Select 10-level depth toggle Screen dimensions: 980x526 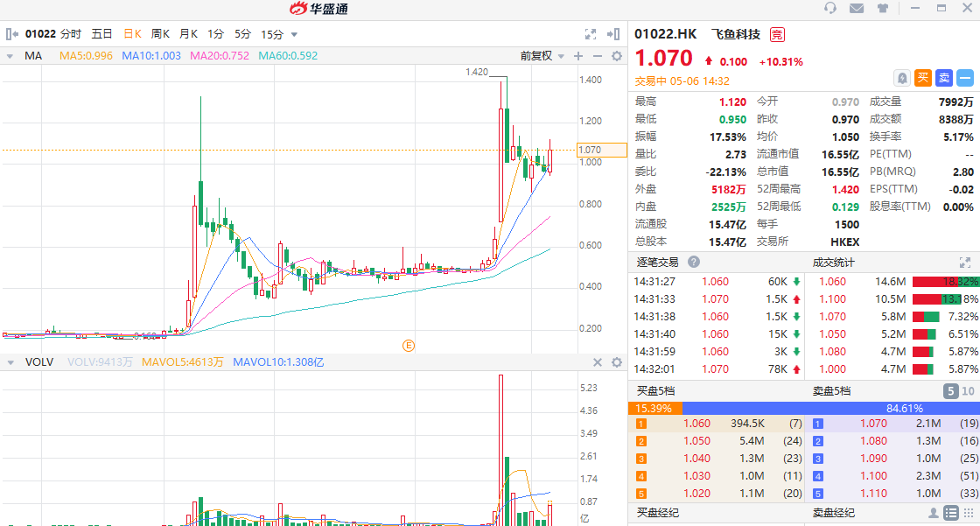[968, 391]
